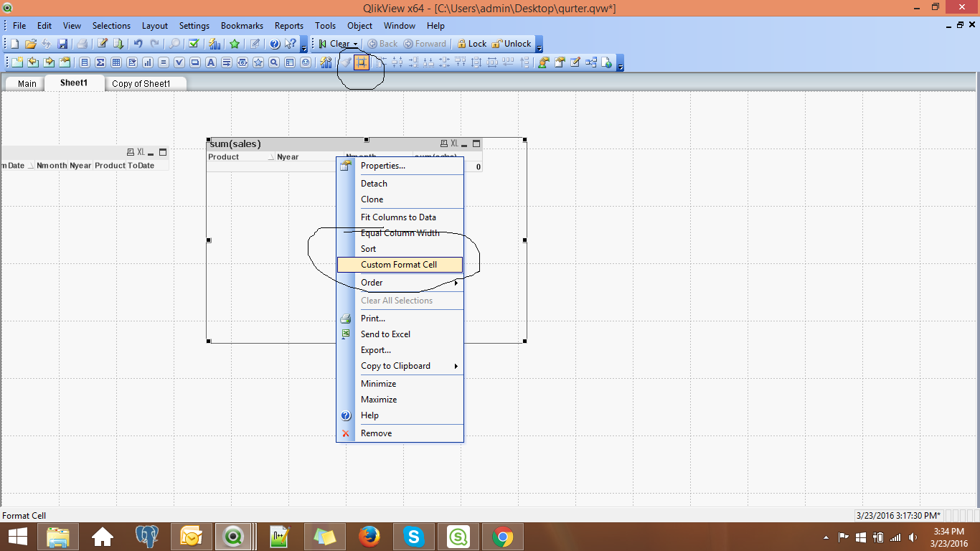The width and height of the screenshot is (980, 551).
Task: Click the Lock selections button
Action: pos(471,44)
